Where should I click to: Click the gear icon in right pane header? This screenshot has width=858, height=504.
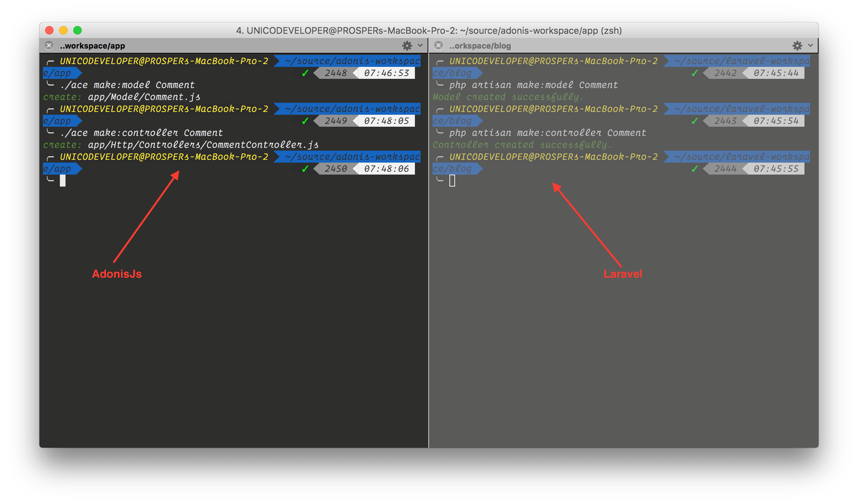(797, 46)
